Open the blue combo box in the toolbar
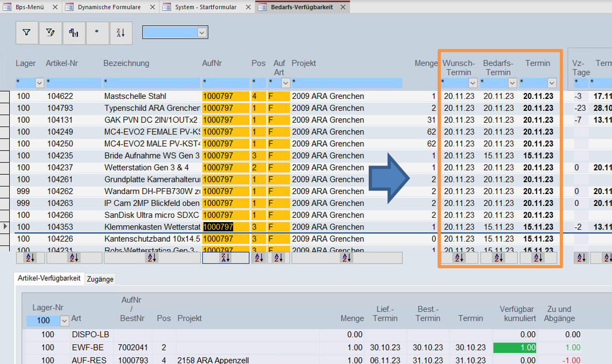 click(x=202, y=33)
